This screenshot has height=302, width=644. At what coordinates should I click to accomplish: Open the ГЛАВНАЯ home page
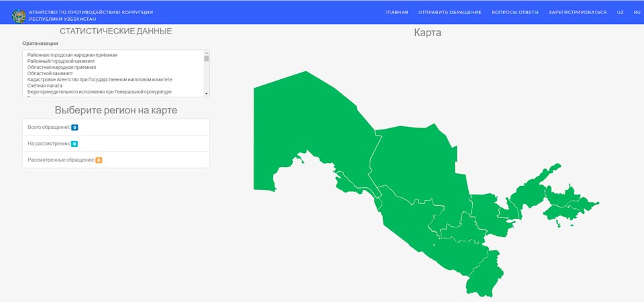coord(396,12)
